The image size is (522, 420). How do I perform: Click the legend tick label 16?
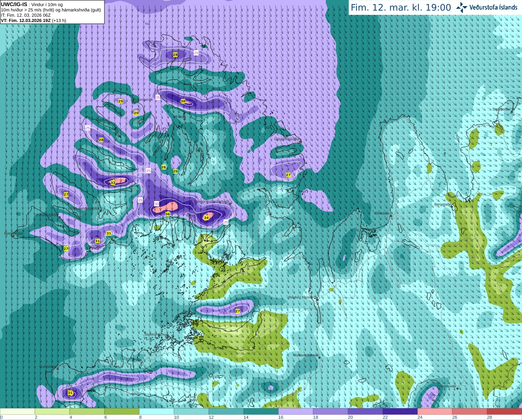click(281, 417)
